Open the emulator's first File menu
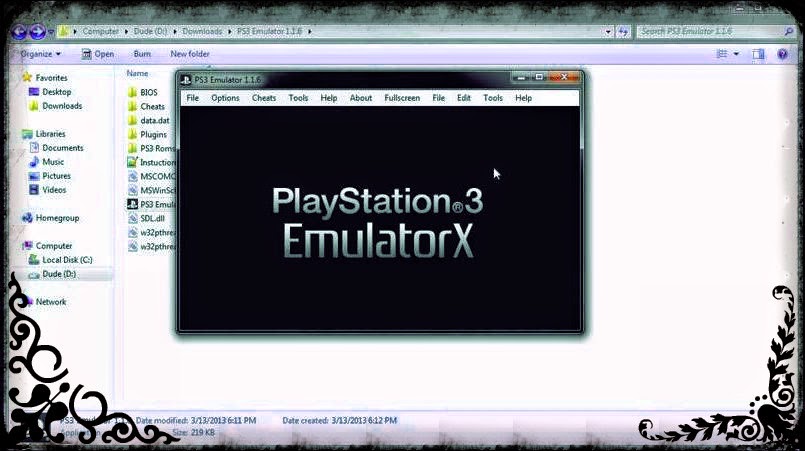This screenshot has width=805, height=451. (x=193, y=98)
